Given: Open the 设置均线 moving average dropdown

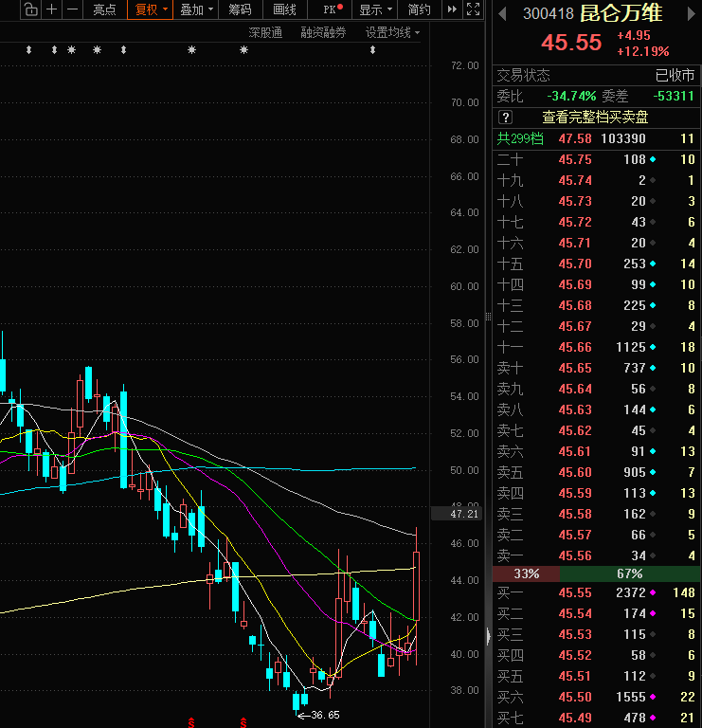Looking at the screenshot, I should 392,32.
